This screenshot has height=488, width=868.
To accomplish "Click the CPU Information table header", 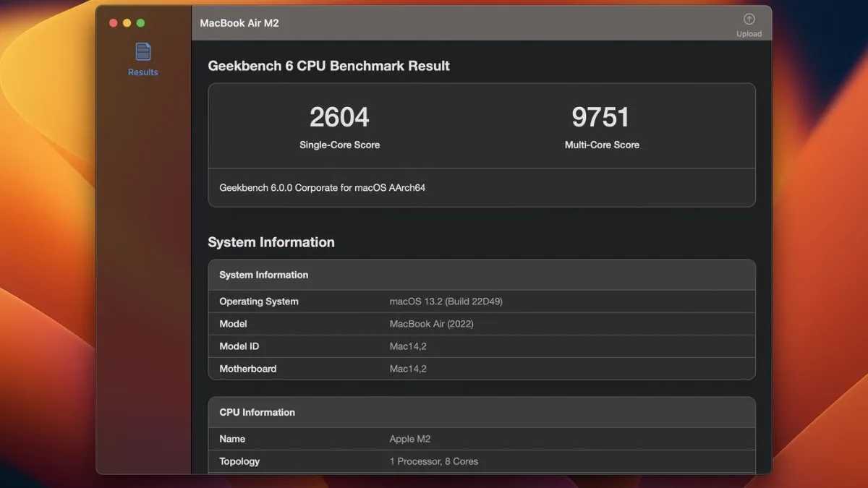I will point(257,412).
